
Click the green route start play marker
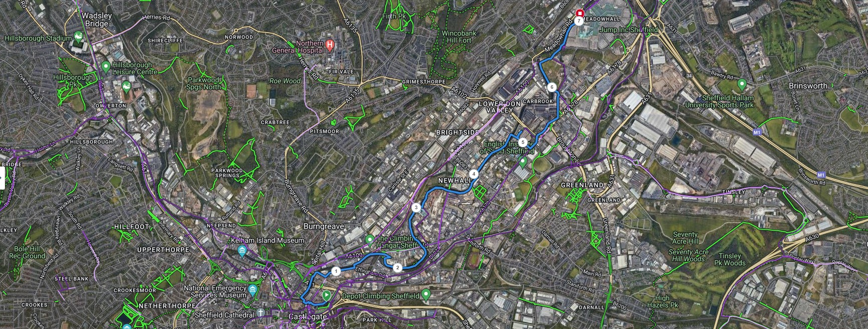point(327,295)
